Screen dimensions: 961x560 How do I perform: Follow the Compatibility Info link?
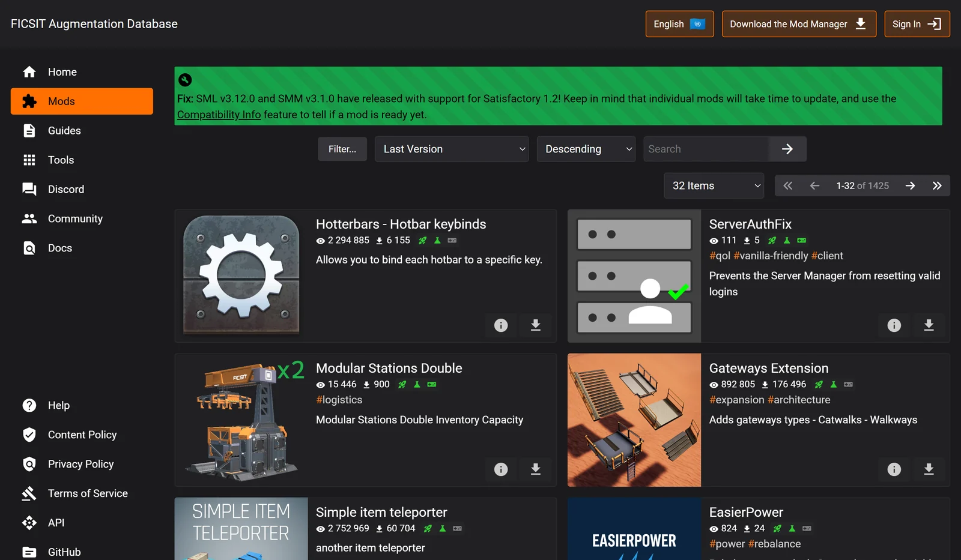click(x=219, y=115)
